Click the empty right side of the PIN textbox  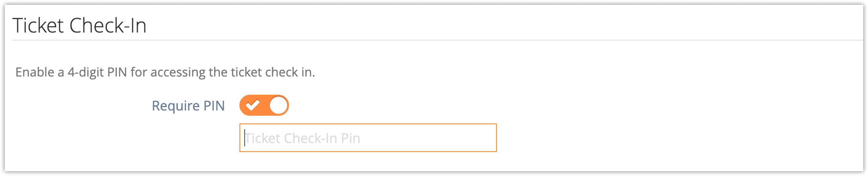point(429,138)
